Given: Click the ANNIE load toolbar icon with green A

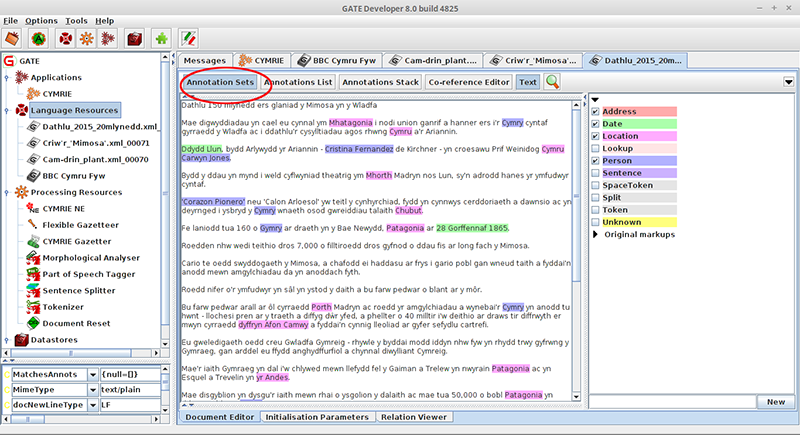Looking at the screenshot, I should [38, 38].
